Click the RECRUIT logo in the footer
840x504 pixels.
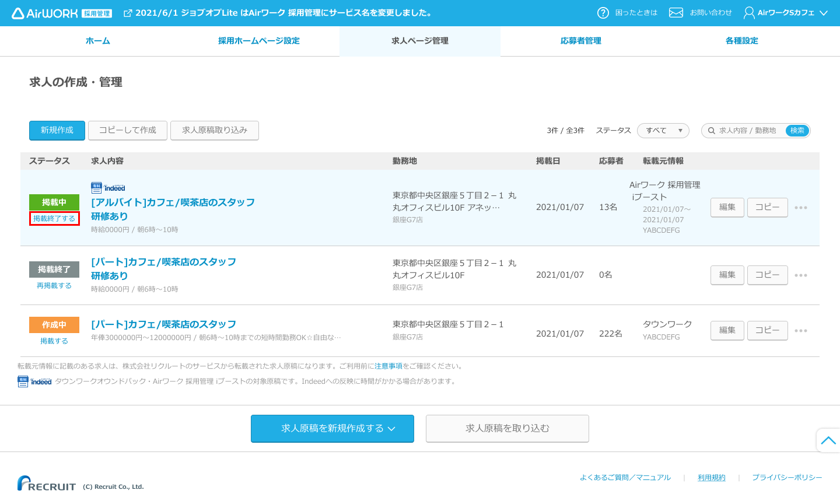(47, 484)
